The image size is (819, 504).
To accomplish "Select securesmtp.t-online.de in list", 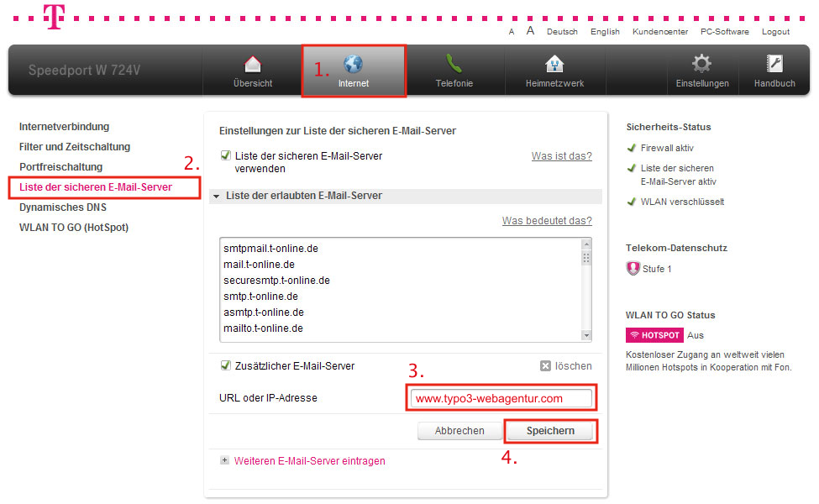I will 277,281.
